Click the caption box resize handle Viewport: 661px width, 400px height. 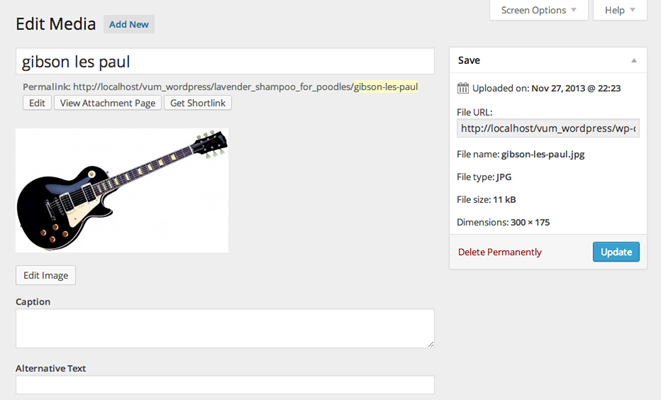430,344
